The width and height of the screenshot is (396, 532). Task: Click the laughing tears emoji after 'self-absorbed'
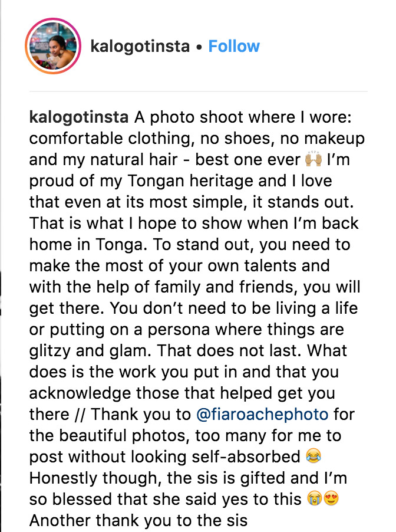click(313, 457)
